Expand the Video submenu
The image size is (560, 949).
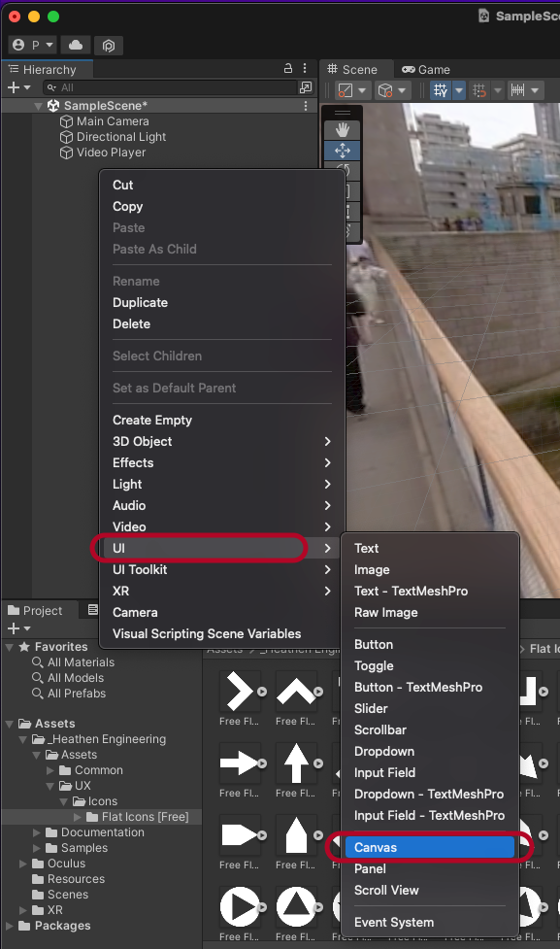coord(222,526)
